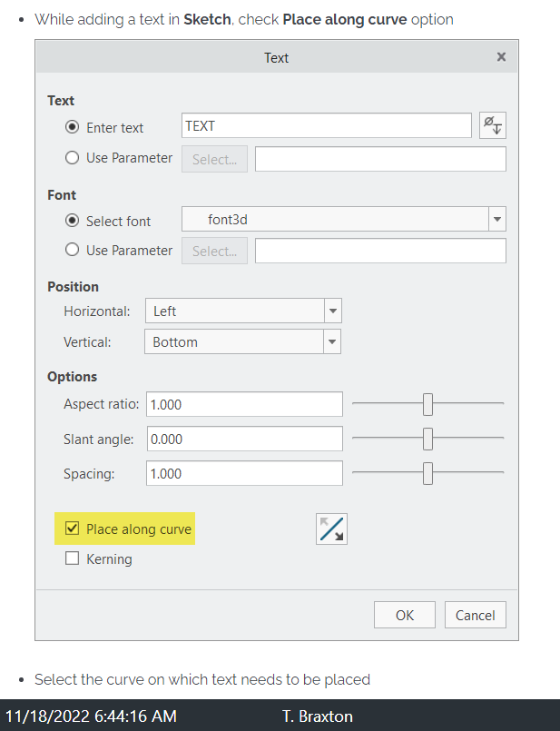Click the Aspect ratio value field
The width and height of the screenshot is (560, 731).
[244, 404]
